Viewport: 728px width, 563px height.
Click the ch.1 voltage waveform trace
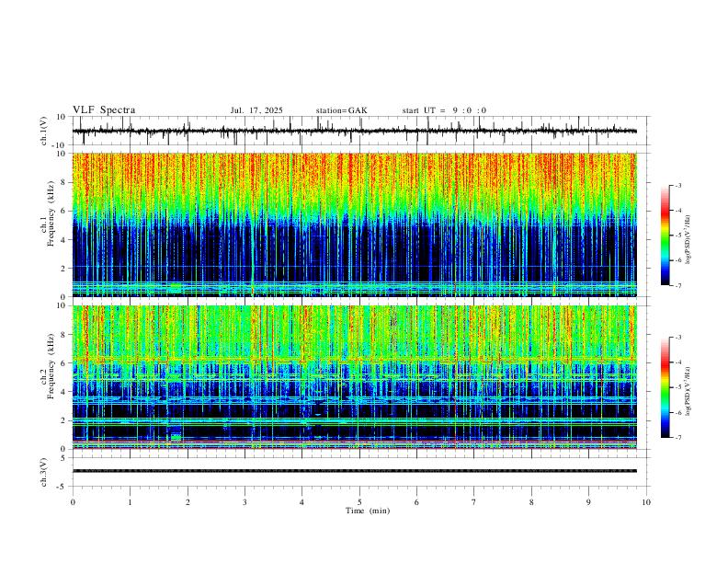pos(354,131)
